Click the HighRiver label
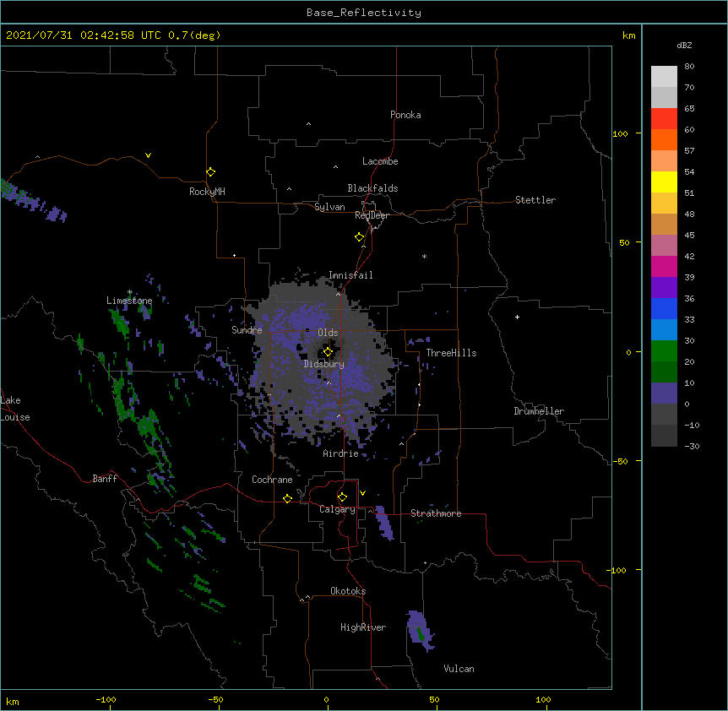The height and width of the screenshot is (711, 728). pyautogui.click(x=363, y=627)
